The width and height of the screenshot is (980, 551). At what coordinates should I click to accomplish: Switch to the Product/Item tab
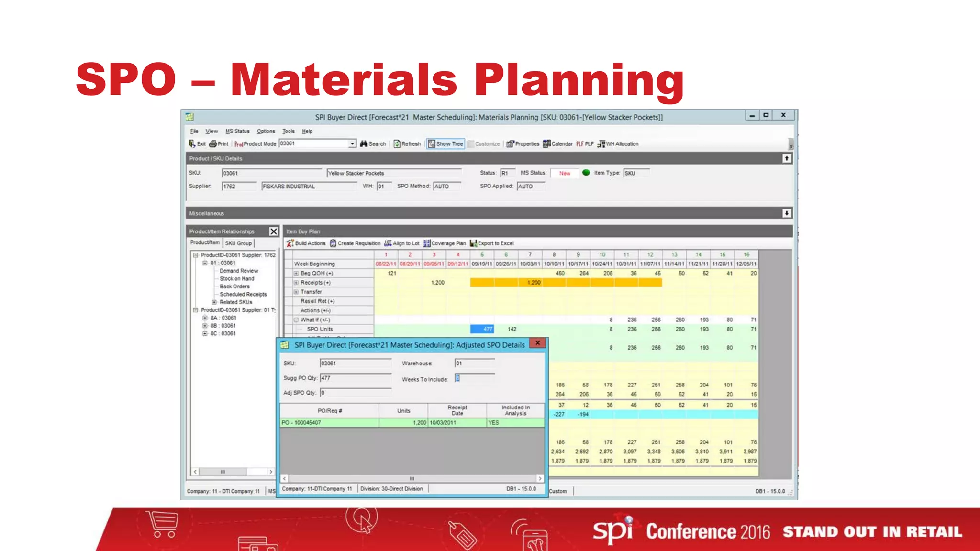(x=205, y=242)
